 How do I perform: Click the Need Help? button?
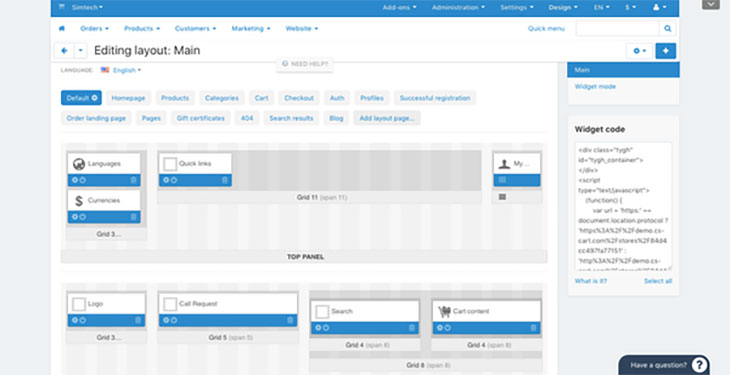pos(305,64)
